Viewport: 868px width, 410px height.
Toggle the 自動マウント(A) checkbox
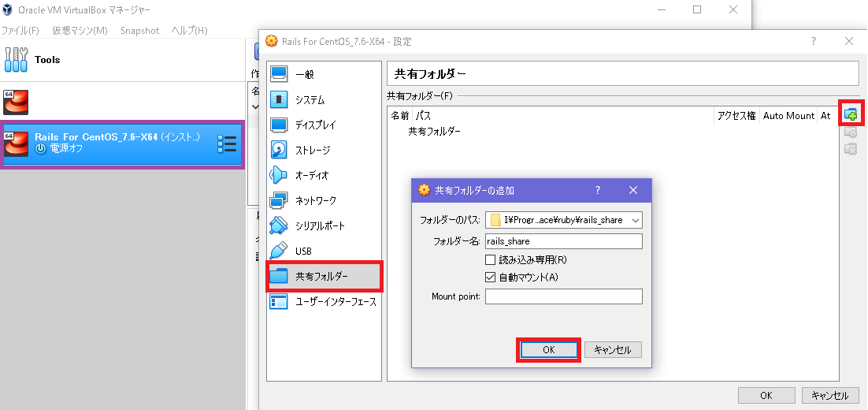[x=490, y=277]
